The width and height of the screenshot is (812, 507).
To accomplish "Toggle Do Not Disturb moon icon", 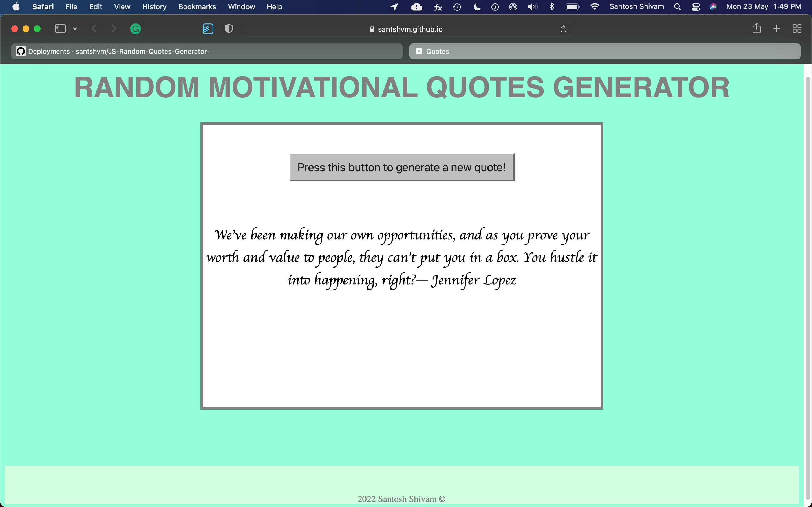I will 477,7.
